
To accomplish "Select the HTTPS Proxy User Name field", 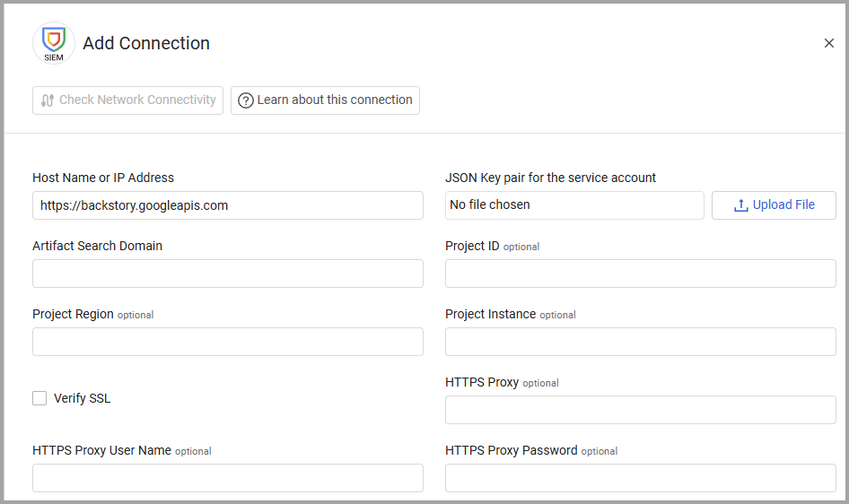I will pos(228,478).
